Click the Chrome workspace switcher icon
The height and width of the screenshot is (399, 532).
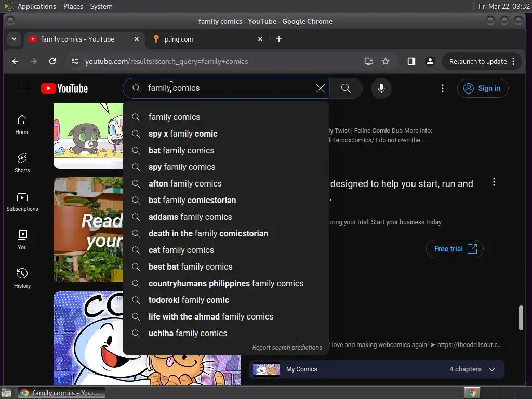472,393
